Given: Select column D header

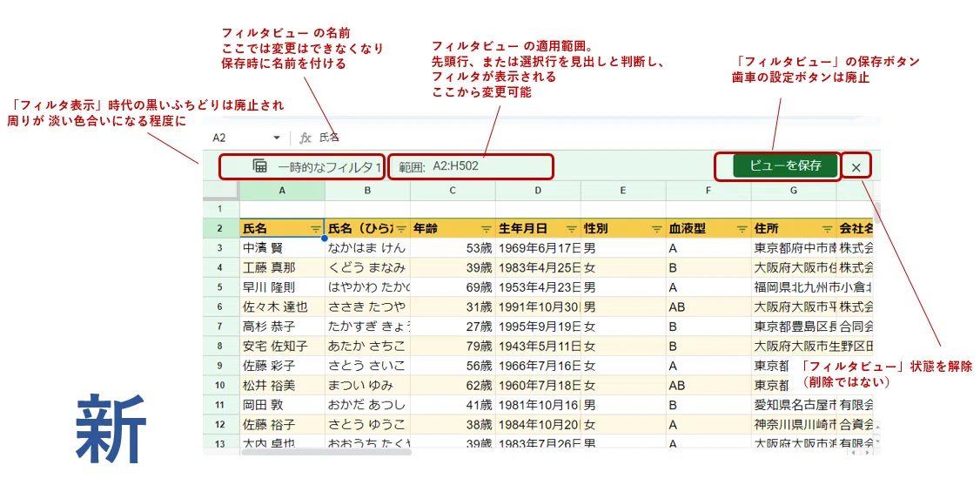Looking at the screenshot, I should [x=538, y=191].
